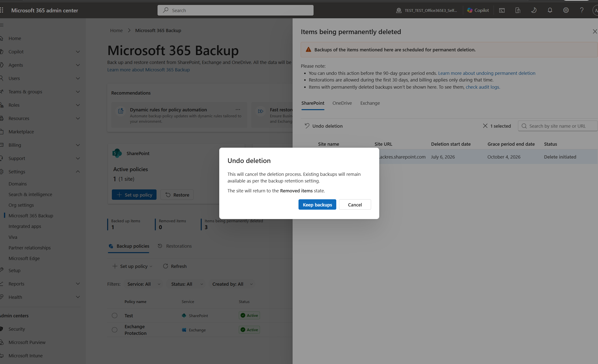
Task: Click the Undo deletion arrow icon
Action: [x=307, y=126]
